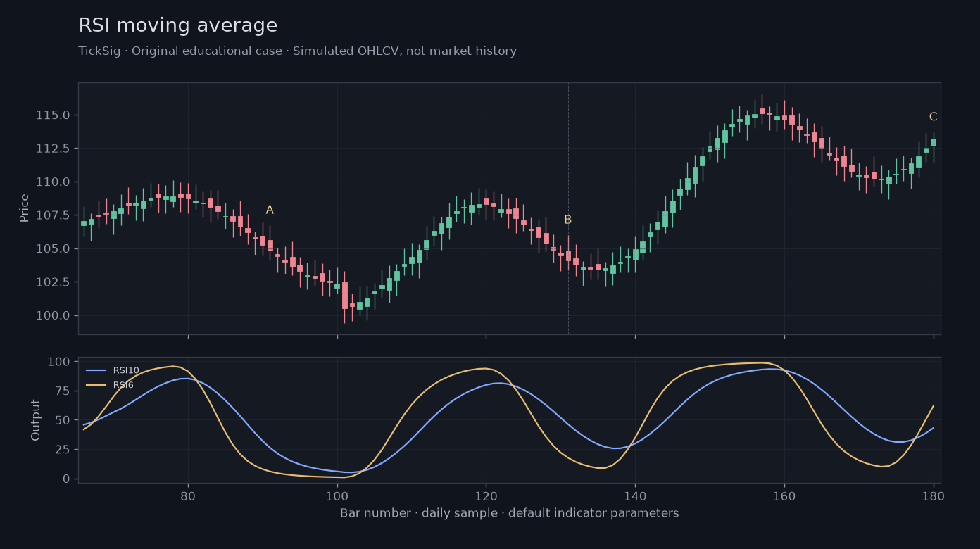Select marker label A on price chart
The width and height of the screenshot is (980, 549).
(270, 210)
